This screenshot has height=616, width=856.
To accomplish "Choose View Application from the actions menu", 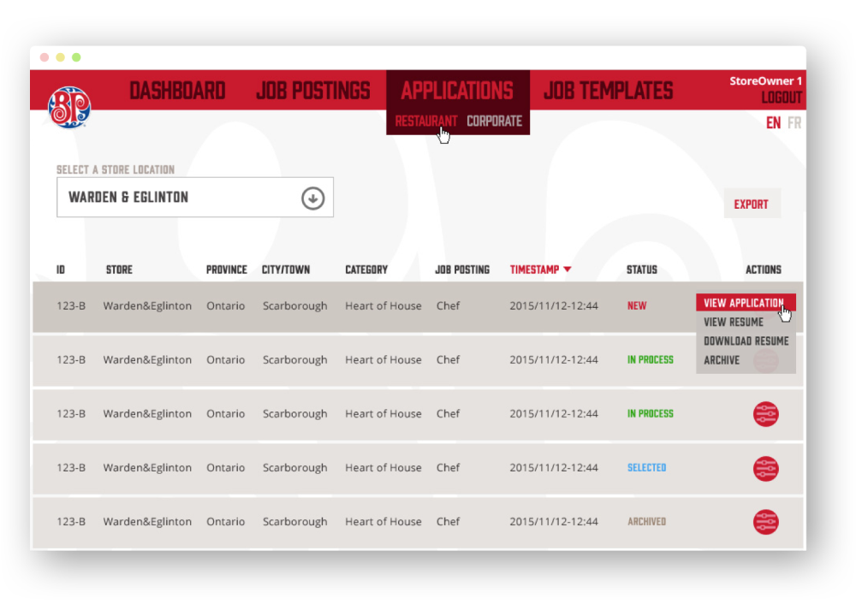I will [743, 303].
